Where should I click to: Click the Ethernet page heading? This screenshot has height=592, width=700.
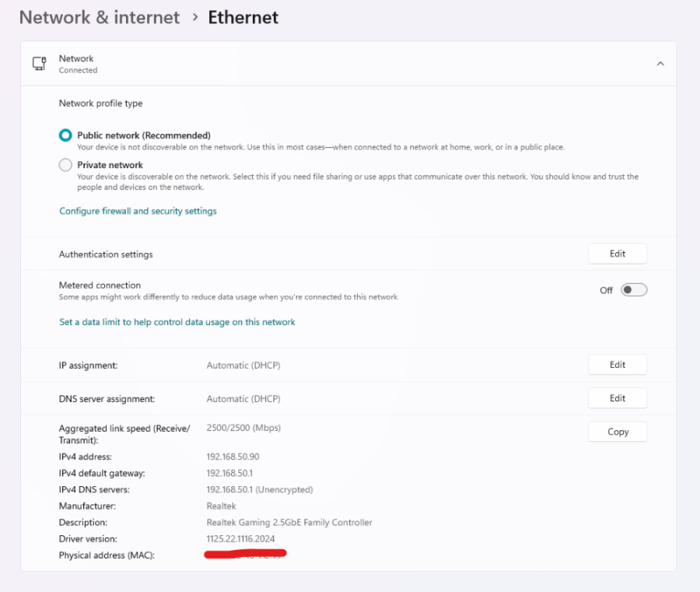[x=243, y=17]
